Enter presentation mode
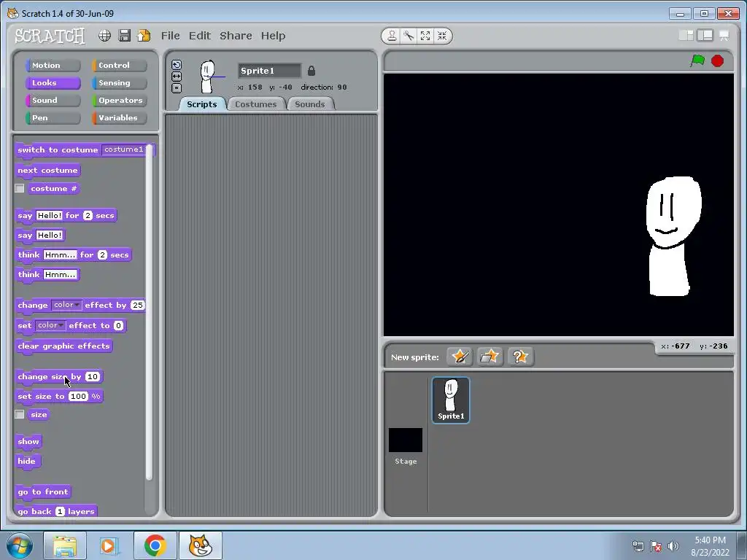The image size is (747, 560). tap(724, 36)
